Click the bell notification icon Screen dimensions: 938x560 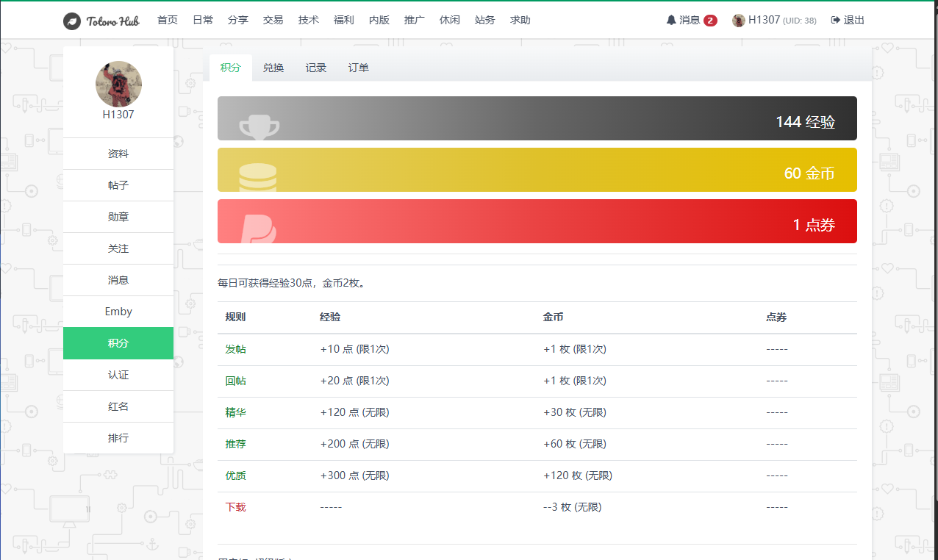[671, 20]
